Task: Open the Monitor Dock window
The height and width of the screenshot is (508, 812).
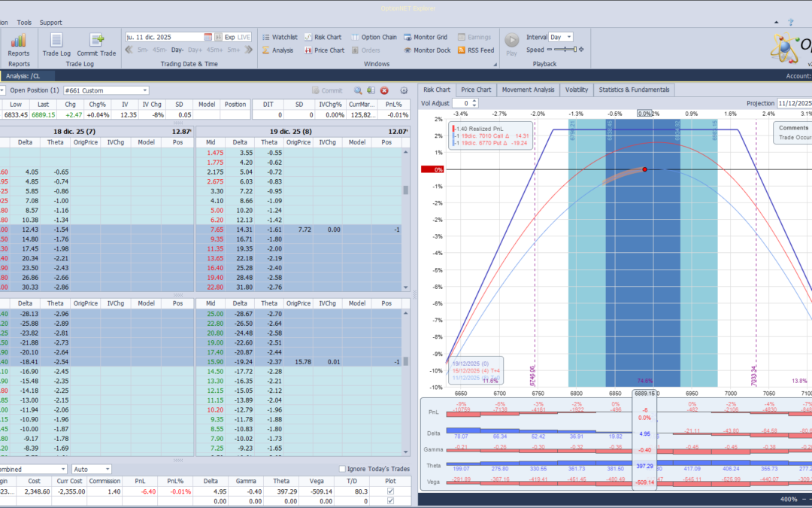Action: (427, 50)
